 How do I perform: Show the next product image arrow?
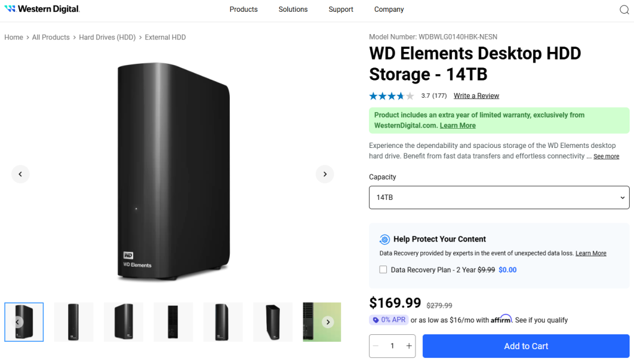coord(325,174)
